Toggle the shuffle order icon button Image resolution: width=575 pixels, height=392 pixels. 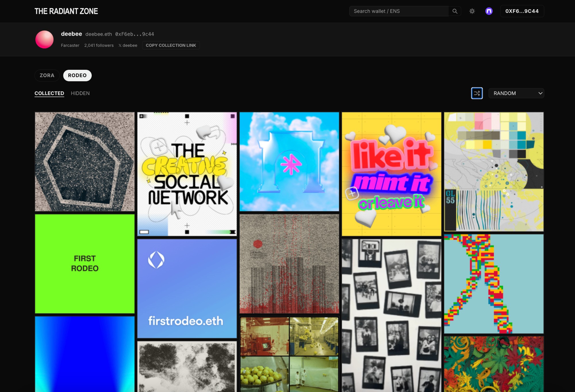coord(477,93)
